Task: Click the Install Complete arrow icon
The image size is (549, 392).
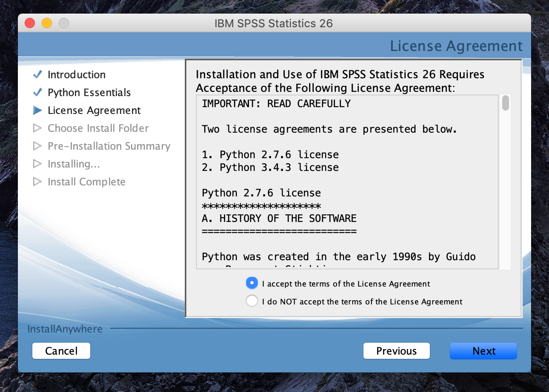Action: click(x=37, y=182)
